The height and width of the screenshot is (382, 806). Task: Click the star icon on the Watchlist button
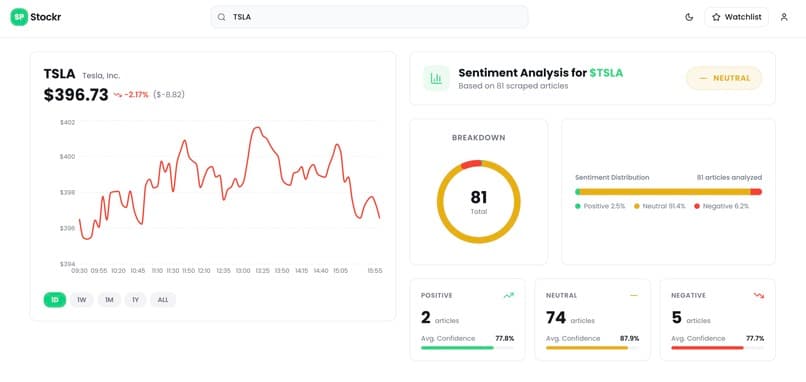(716, 17)
